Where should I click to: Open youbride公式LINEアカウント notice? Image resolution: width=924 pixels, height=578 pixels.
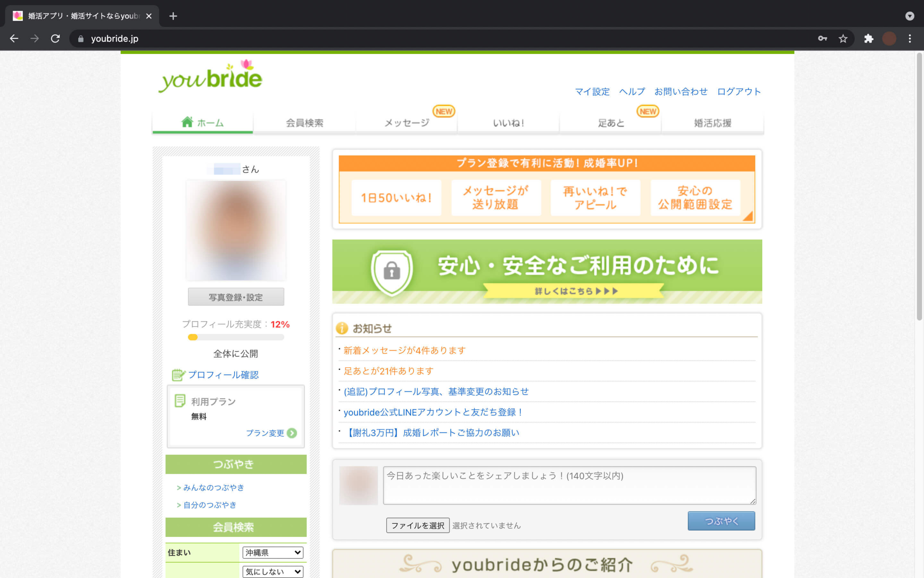tap(433, 412)
